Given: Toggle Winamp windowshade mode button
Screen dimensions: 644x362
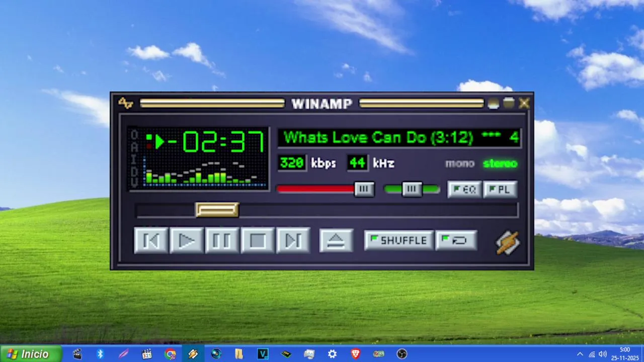Looking at the screenshot, I should point(509,103).
